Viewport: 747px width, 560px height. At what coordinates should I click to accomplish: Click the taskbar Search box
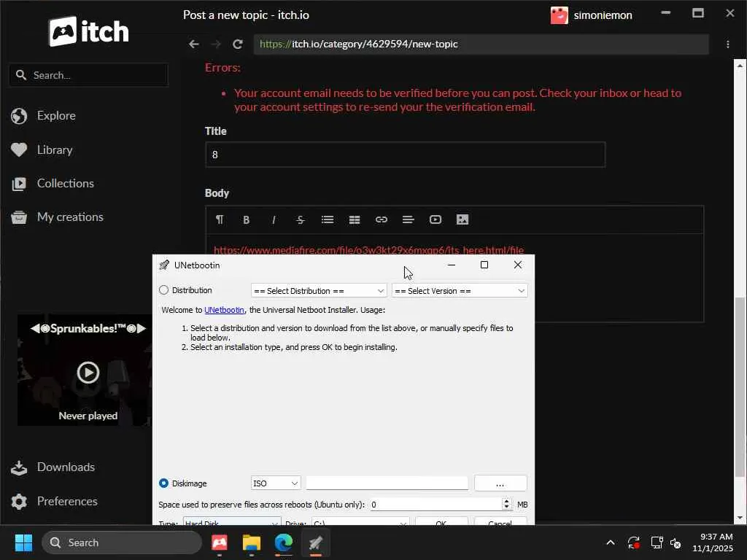[122, 542]
